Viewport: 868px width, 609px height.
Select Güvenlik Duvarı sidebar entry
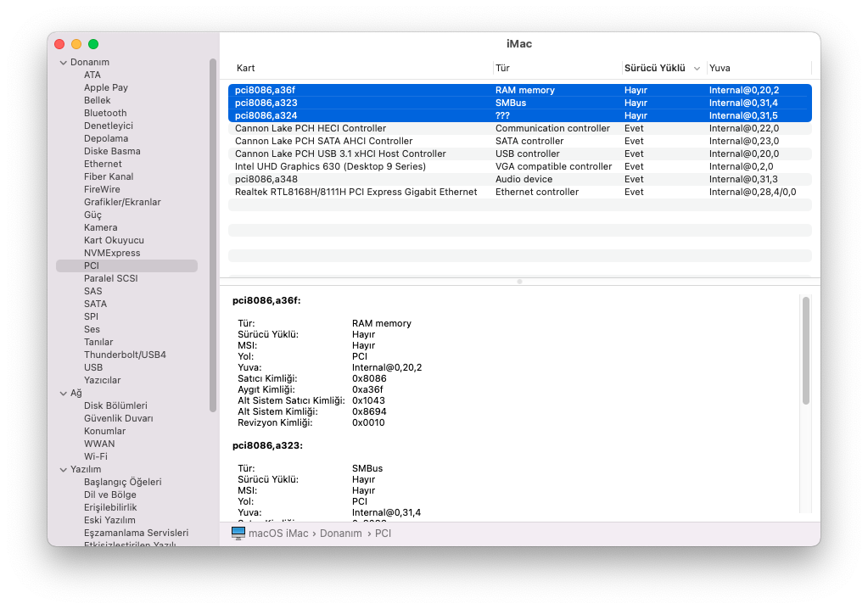(x=118, y=418)
